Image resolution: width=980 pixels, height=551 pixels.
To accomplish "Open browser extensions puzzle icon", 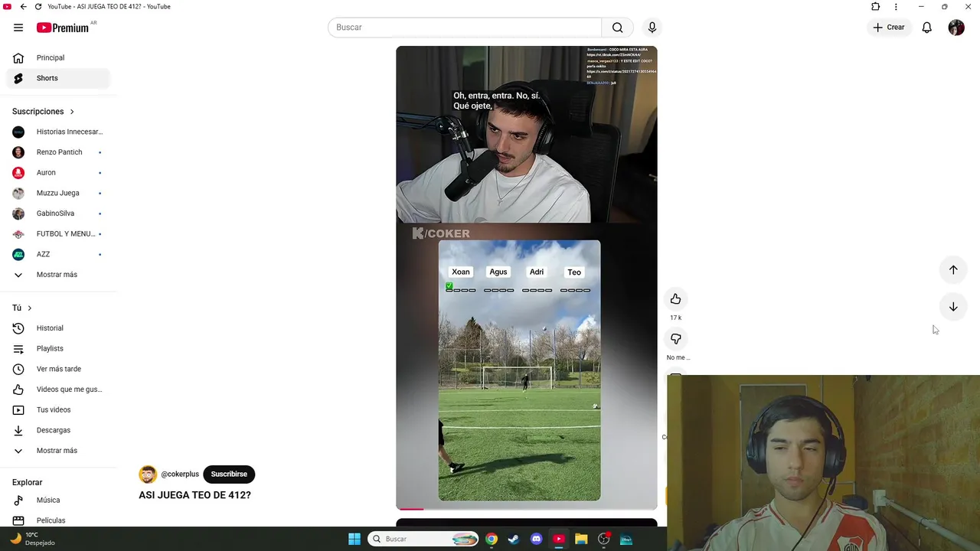I will 876,7.
